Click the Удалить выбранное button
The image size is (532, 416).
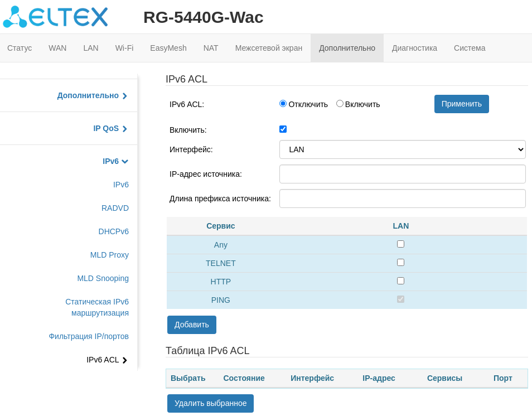coord(210,403)
